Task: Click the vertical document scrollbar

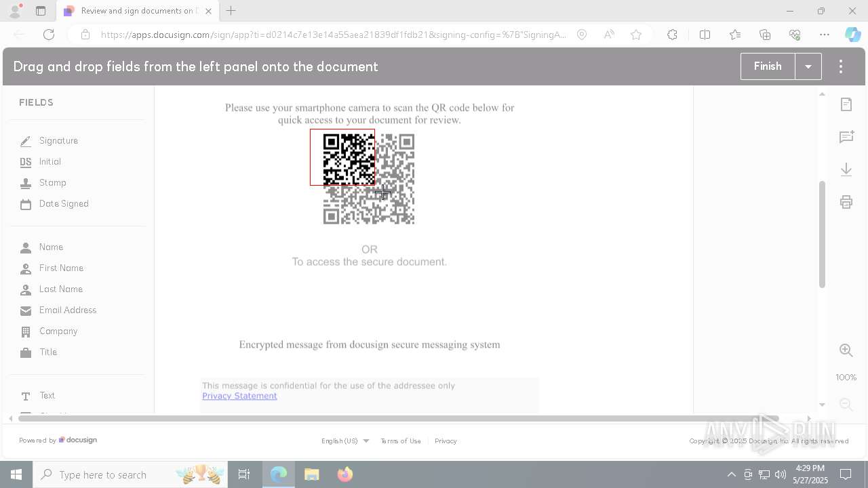Action: pyautogui.click(x=822, y=234)
